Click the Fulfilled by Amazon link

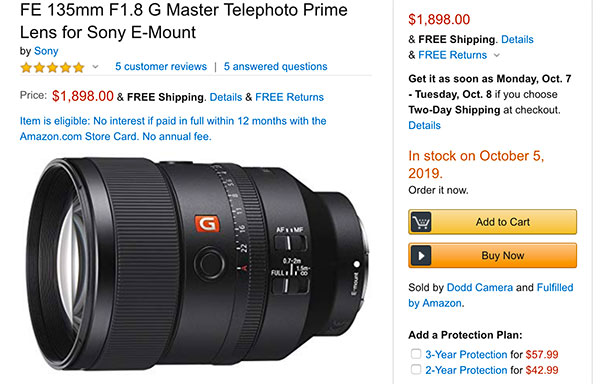pyautogui.click(x=491, y=295)
